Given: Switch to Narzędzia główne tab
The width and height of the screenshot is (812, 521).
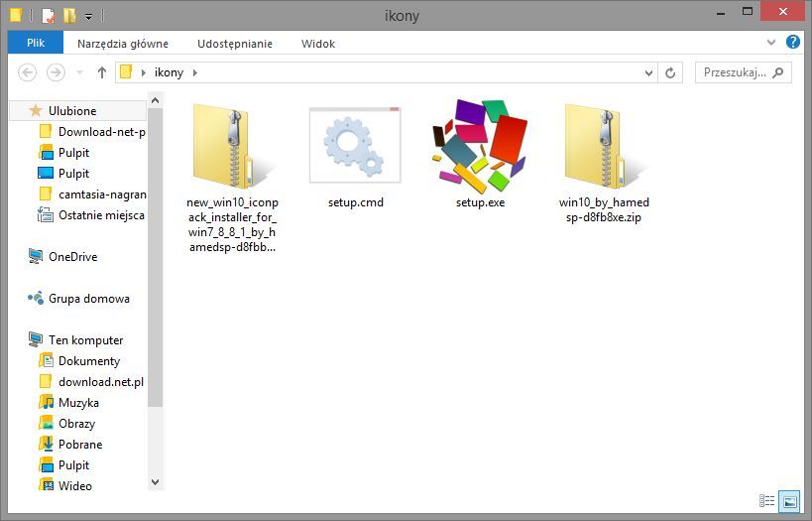Looking at the screenshot, I should click(123, 44).
